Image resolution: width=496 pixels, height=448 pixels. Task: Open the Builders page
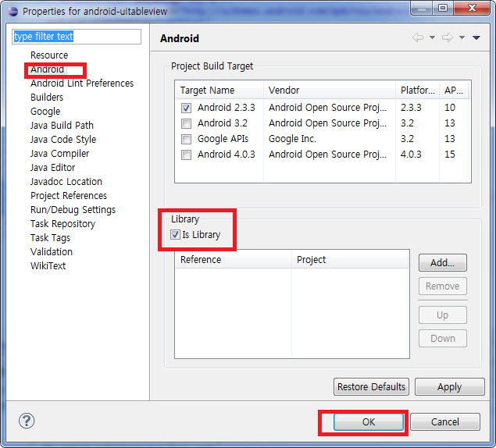pos(47,97)
